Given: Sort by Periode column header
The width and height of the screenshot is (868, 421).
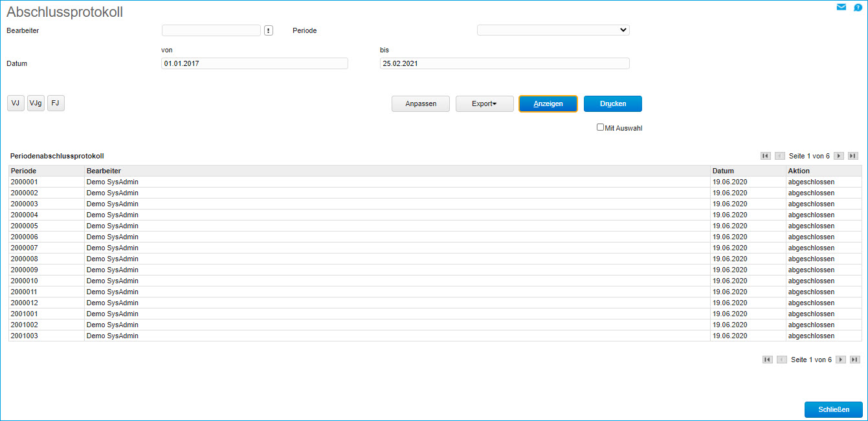Looking at the screenshot, I should [24, 171].
